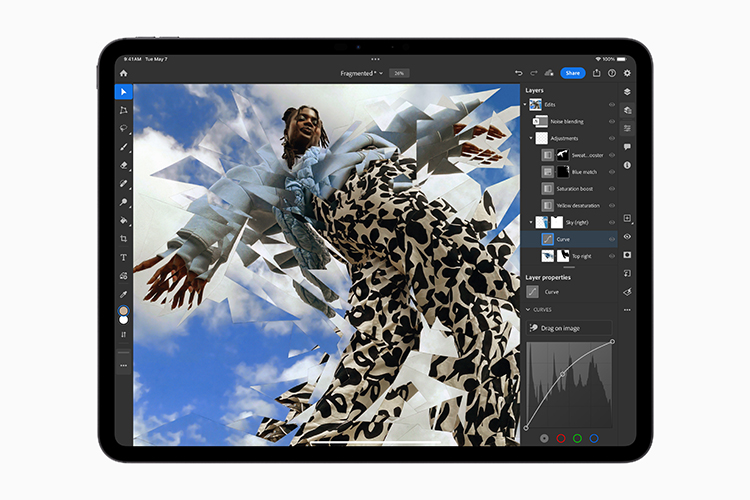Image resolution: width=750 pixels, height=500 pixels.
Task: Hide the Blue match layer
Action: tap(612, 171)
